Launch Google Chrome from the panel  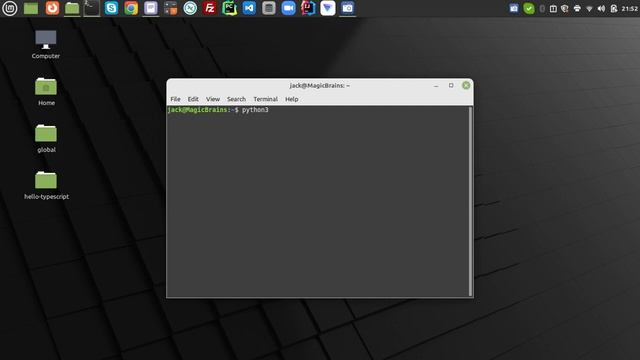coord(131,8)
